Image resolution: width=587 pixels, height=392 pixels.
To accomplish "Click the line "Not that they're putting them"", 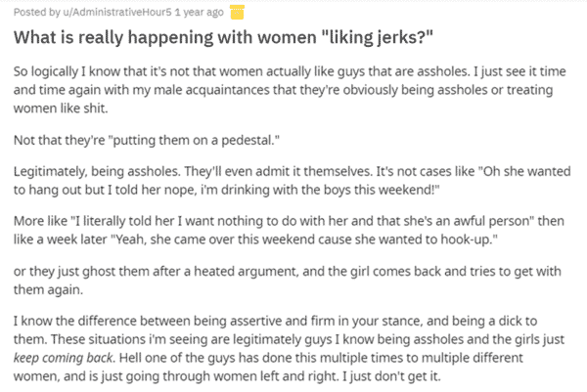I will [147, 140].
